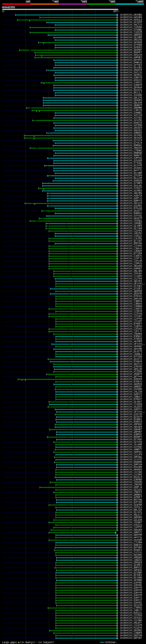Select hit label UniRef100_A9VPW7

pos(131,346)
